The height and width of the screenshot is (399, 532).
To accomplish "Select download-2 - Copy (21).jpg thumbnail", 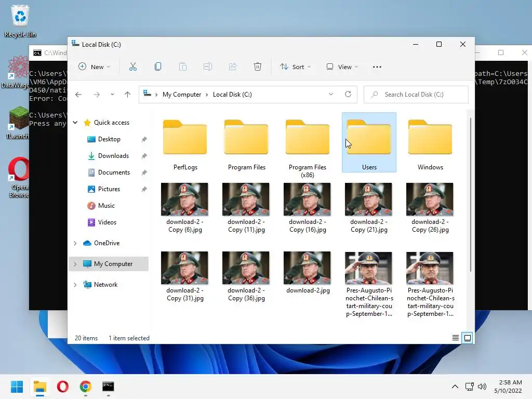I will click(x=368, y=199).
